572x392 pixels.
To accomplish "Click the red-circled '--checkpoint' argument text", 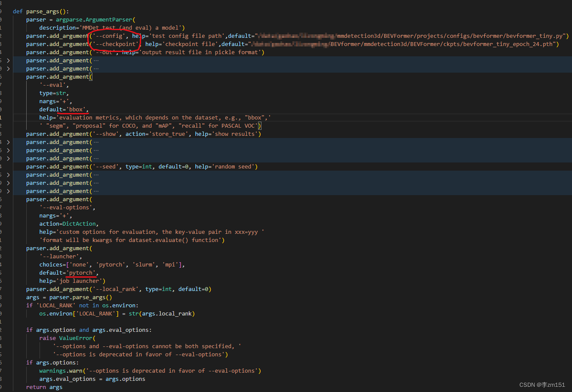I will [x=113, y=44].
